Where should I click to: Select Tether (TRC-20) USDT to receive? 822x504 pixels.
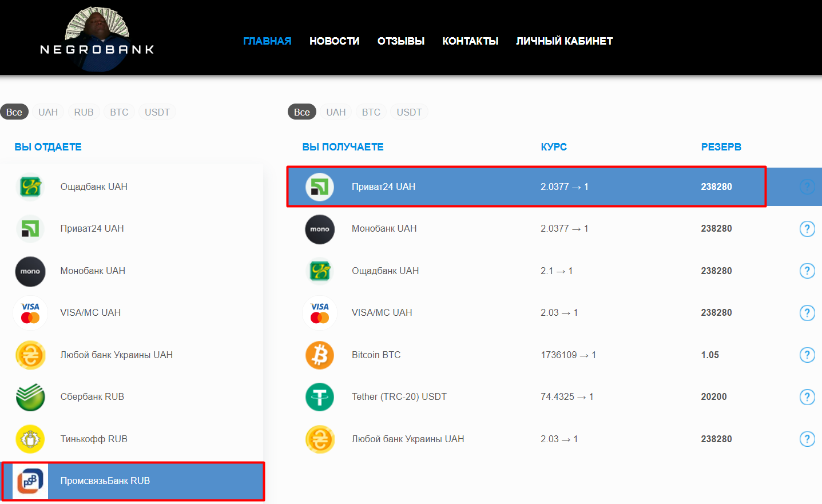click(554, 397)
